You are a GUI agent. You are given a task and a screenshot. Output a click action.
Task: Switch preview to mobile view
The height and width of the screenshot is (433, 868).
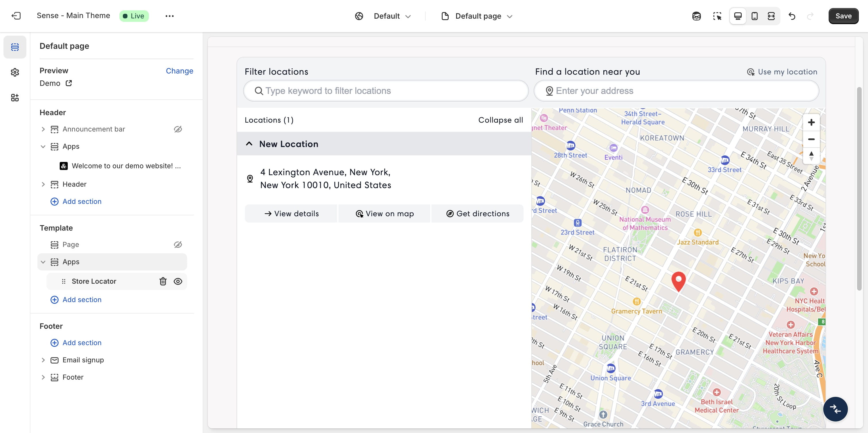coord(754,16)
